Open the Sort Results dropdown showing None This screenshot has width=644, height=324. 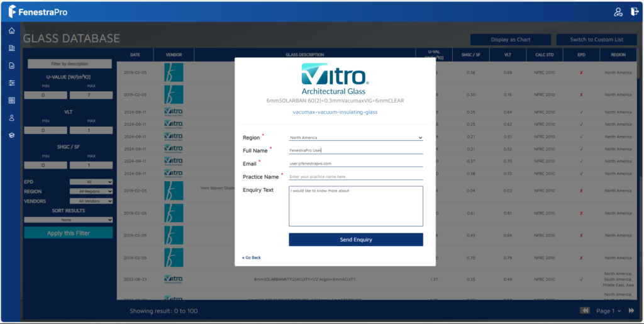tap(68, 220)
